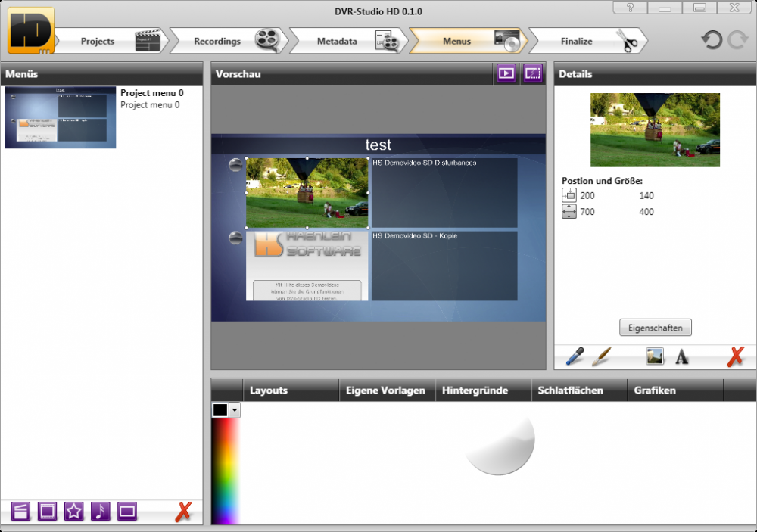Select the Hintergründe tab
The height and width of the screenshot is (532, 757).
pyautogui.click(x=475, y=390)
